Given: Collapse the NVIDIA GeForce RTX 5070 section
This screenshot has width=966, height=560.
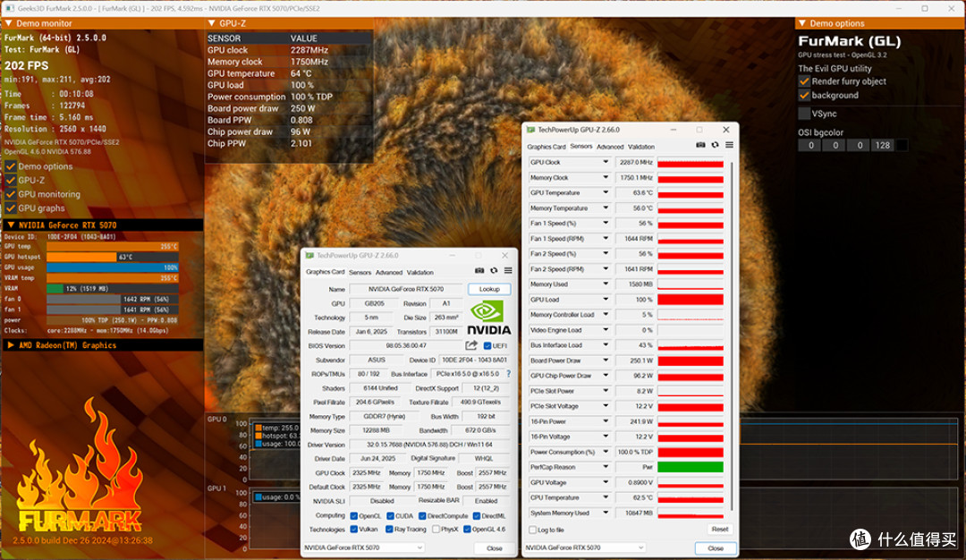Looking at the screenshot, I should pyautogui.click(x=11, y=225).
